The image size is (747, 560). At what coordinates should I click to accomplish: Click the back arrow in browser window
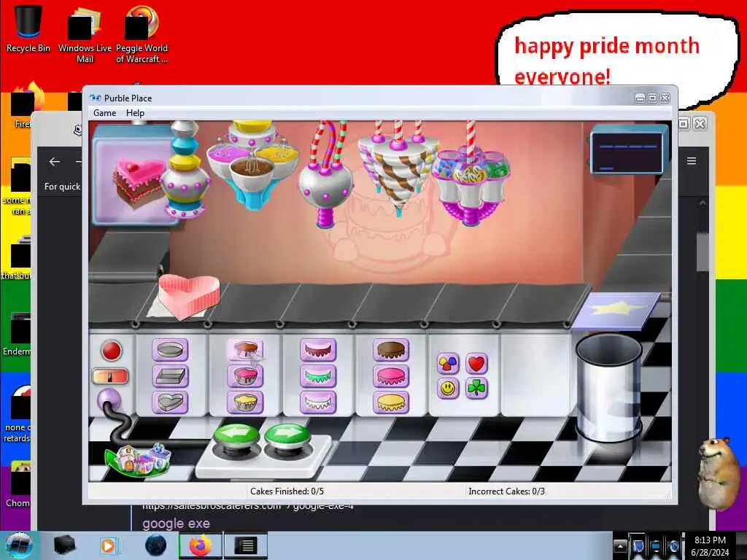[x=54, y=162]
